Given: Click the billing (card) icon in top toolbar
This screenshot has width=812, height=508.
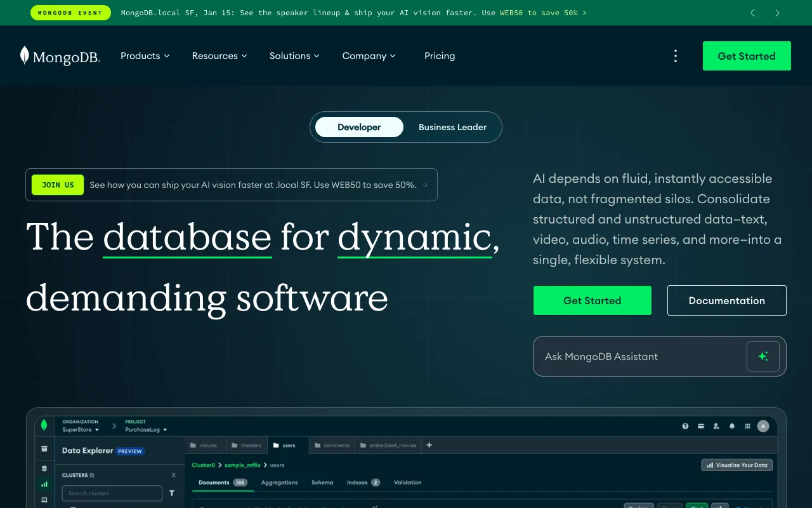Looking at the screenshot, I should click(700, 426).
